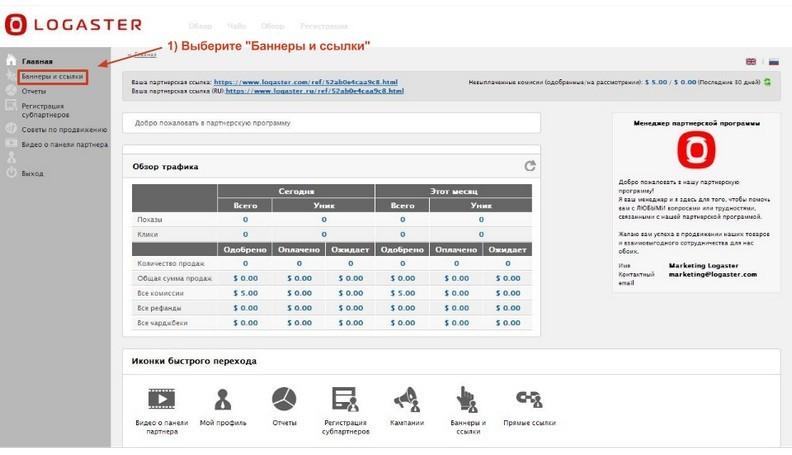Viewport: 792px width, 455px height.
Task: Click the Количество продаж row label
Action: coord(171,264)
